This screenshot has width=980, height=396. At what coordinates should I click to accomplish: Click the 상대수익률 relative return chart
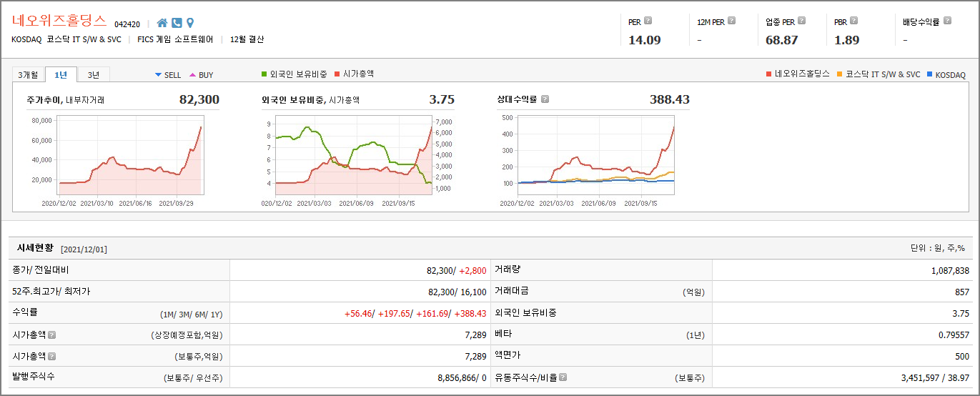(x=596, y=155)
